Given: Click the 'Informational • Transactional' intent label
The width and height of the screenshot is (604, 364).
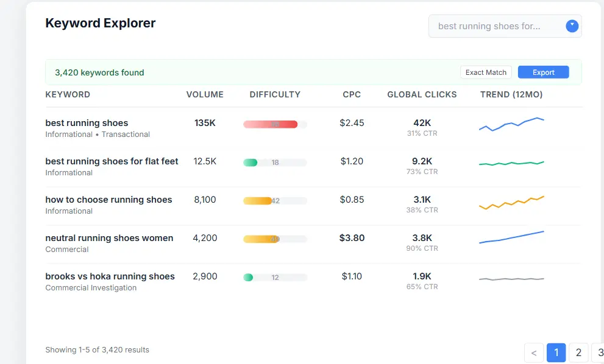Looking at the screenshot, I should coord(98,135).
